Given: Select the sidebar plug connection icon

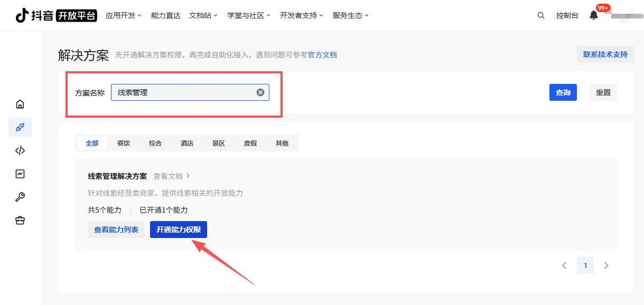Looking at the screenshot, I should tap(20, 127).
